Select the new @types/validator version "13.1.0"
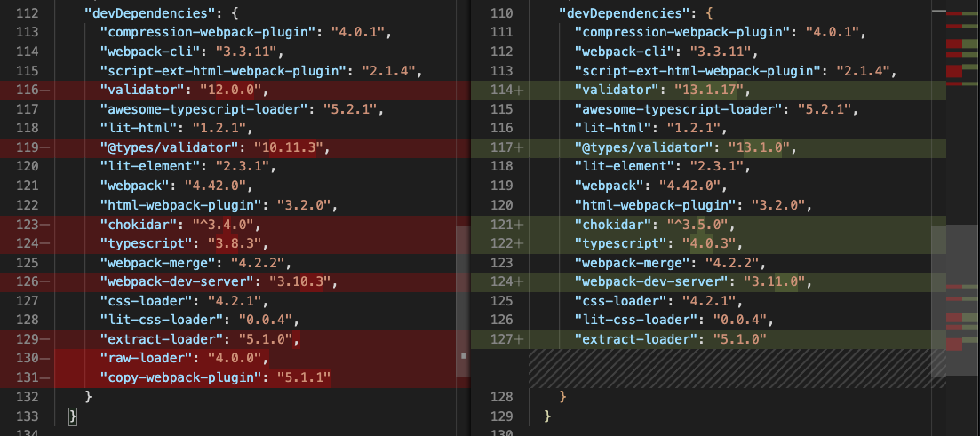The image size is (980, 436). [760, 148]
